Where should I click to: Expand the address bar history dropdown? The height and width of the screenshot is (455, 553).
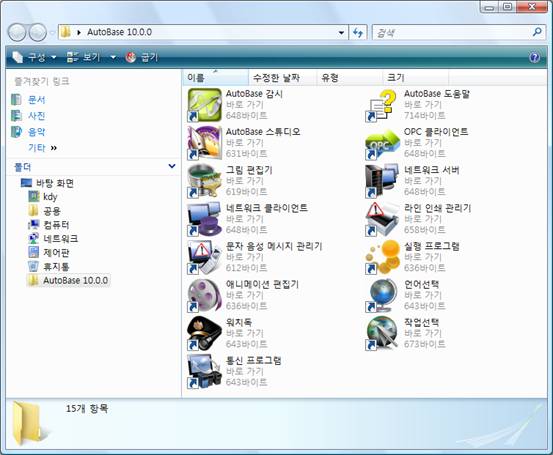tap(341, 32)
